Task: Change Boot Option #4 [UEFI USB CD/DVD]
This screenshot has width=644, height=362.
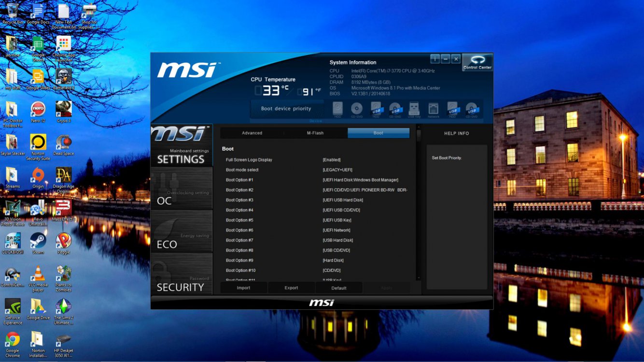Action: pos(341,210)
